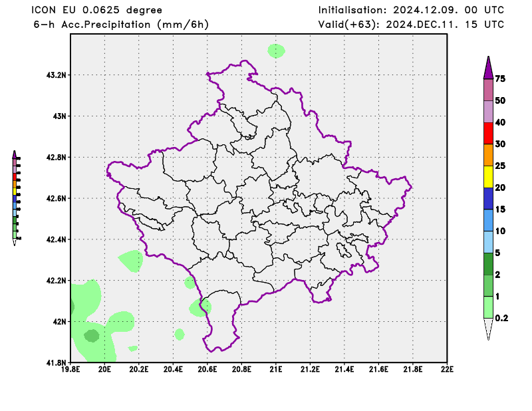Click the 20.2E longitude axis label
This screenshot has width=532, height=411.
139,369
